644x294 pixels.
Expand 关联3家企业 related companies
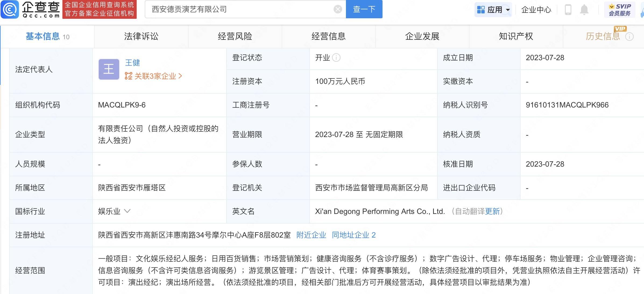153,76
